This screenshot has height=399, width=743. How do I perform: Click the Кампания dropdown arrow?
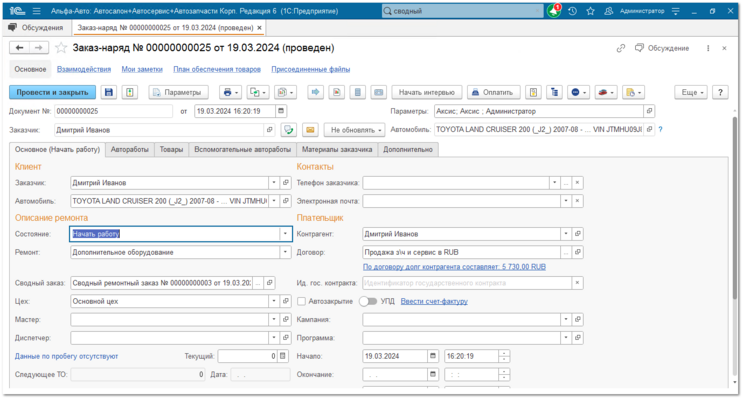(566, 319)
